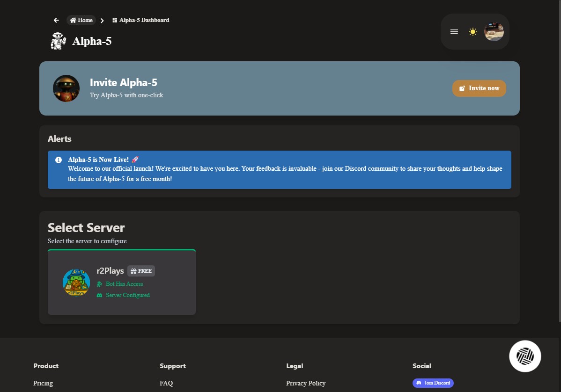
Task: Click the back arrow in the breadcrumb
Action: pos(56,20)
